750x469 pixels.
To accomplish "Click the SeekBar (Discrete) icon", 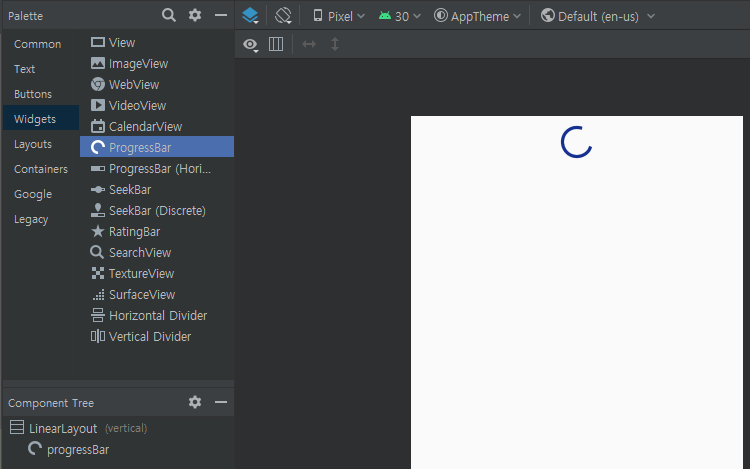I will tap(98, 210).
